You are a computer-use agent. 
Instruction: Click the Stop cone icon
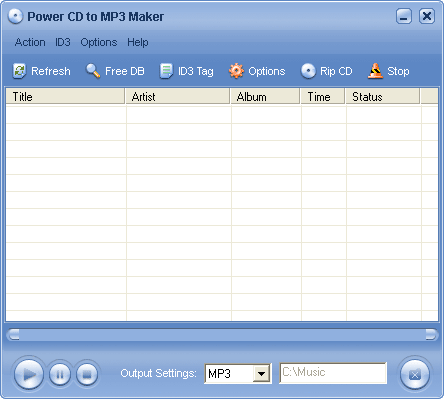click(375, 71)
